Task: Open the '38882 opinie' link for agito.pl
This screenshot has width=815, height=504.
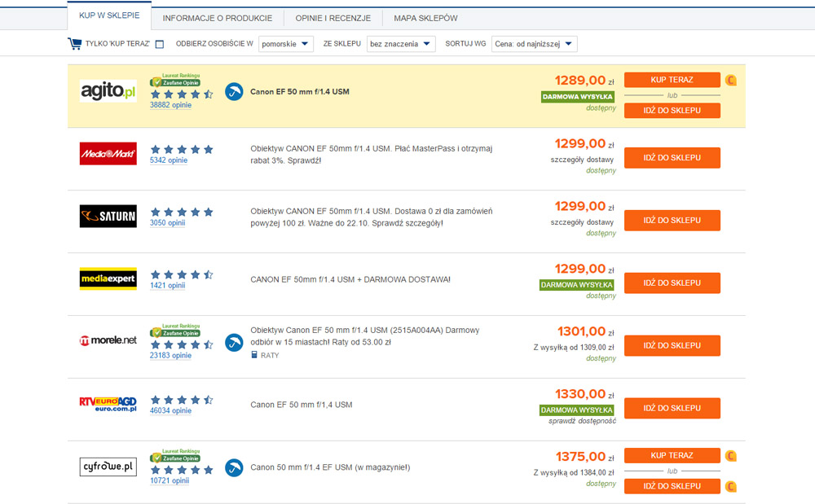Action: 170,105
